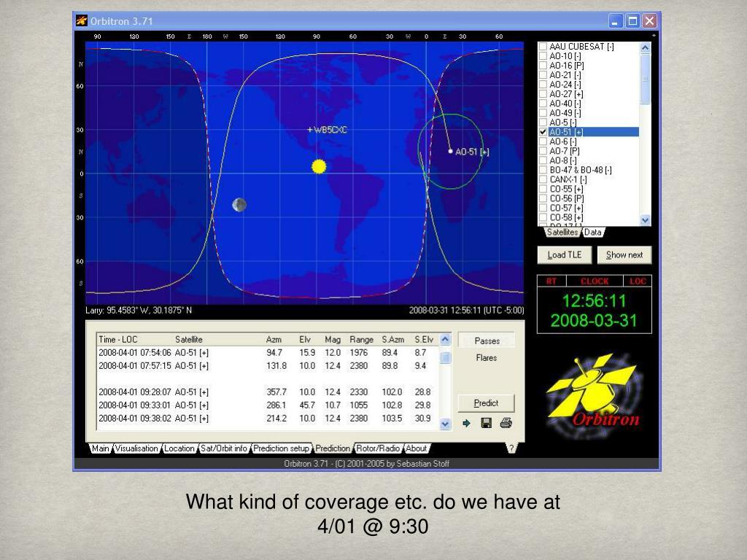Click the yellow sun icon on the map
Image resolution: width=747 pixels, height=560 pixels.
tap(318, 166)
